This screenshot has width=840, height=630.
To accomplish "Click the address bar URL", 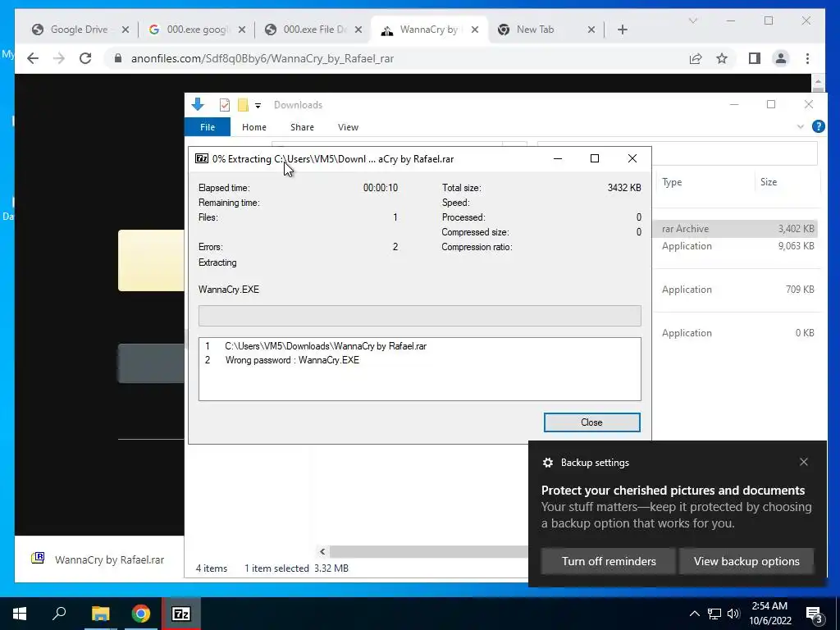I will tap(262, 58).
